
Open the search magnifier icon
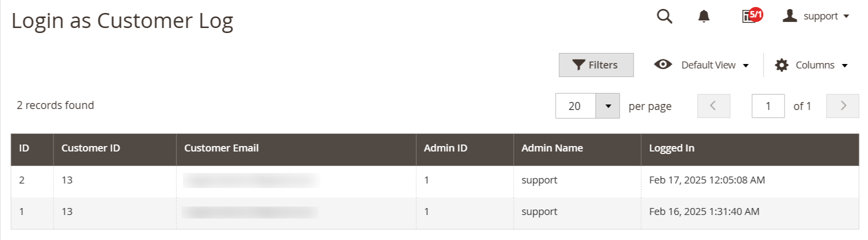tap(664, 16)
